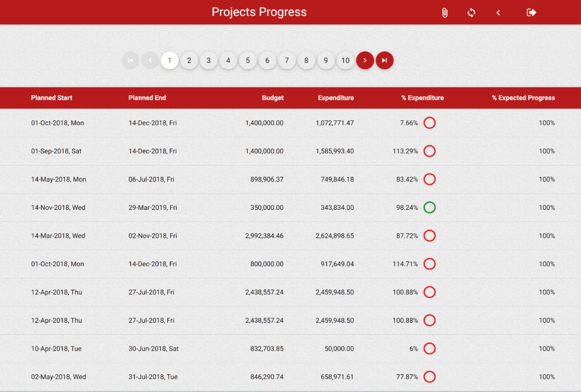This screenshot has height=392, width=581.
Task: Open page 3 of results
Action: (209, 60)
